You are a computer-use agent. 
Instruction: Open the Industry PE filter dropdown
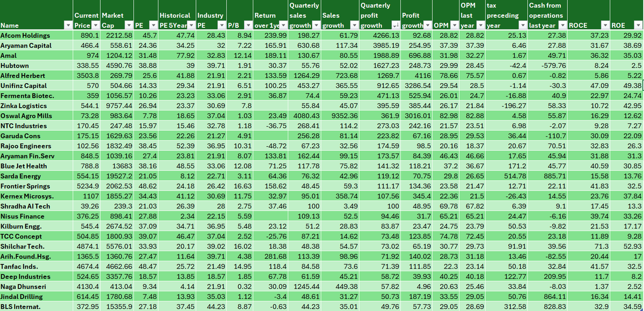click(x=221, y=25)
